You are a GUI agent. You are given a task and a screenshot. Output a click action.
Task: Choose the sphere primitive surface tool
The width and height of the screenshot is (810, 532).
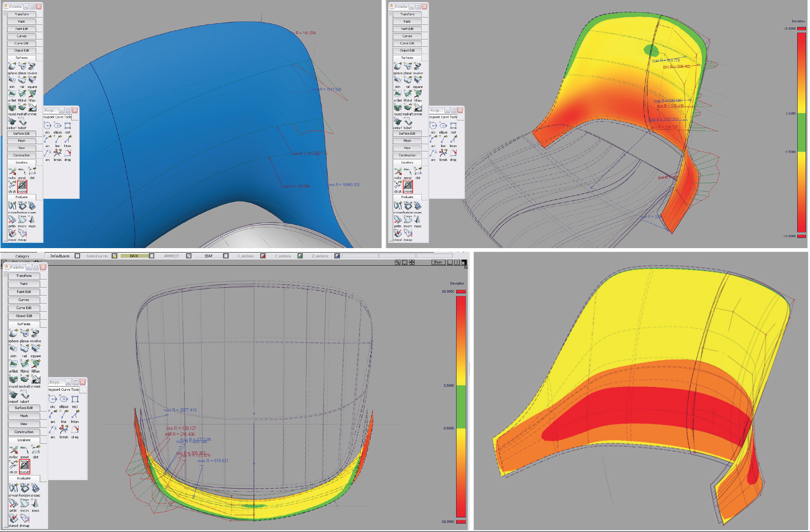coord(13,334)
